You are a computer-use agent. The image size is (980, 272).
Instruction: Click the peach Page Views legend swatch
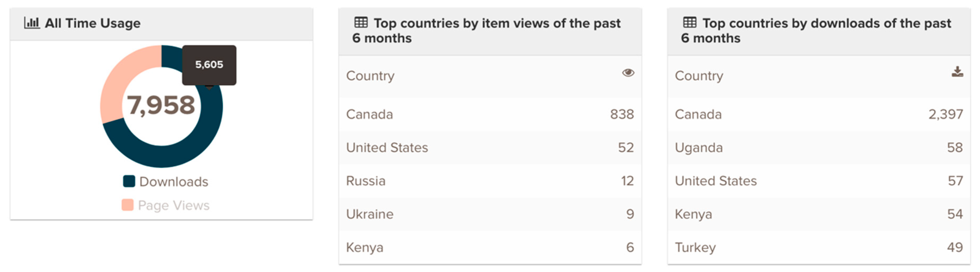[127, 205]
